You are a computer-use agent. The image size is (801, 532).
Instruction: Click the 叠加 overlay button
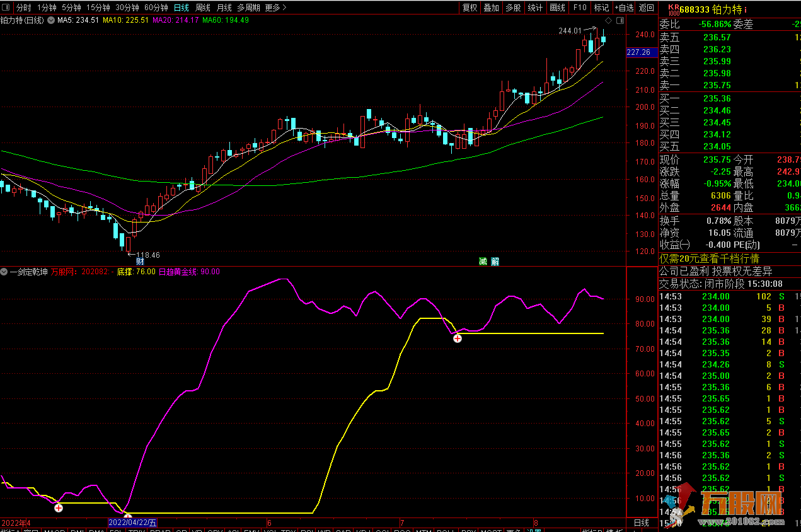coord(492,8)
